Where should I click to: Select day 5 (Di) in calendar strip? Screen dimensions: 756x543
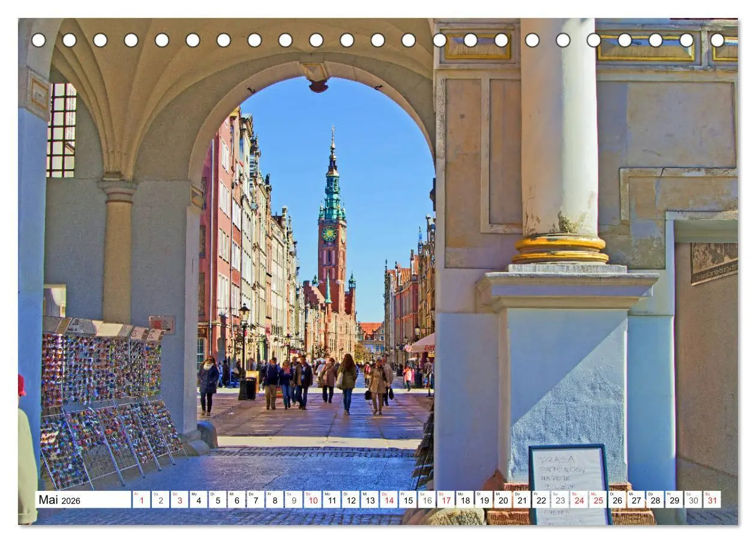click(x=217, y=500)
